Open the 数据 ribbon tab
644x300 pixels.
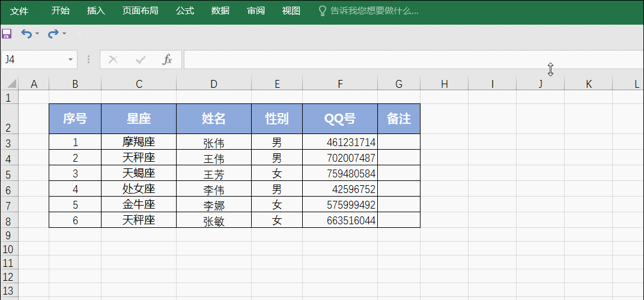(220, 11)
